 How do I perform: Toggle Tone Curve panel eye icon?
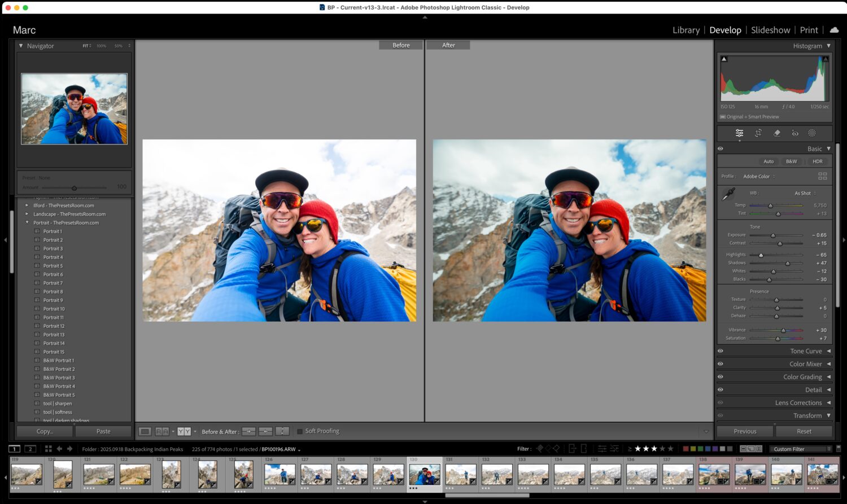point(721,351)
